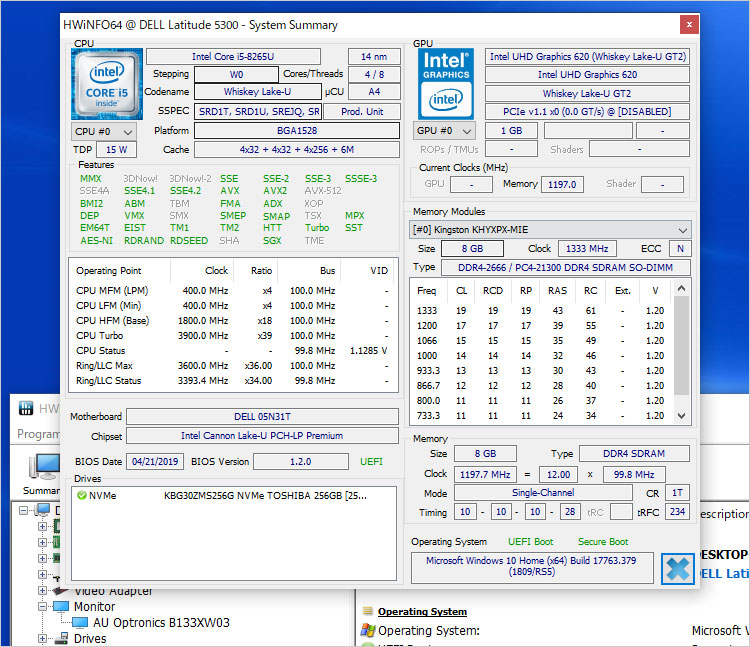Viewport: 750px width, 647px height.
Task: Click the Operating System heading link
Action: point(422,612)
